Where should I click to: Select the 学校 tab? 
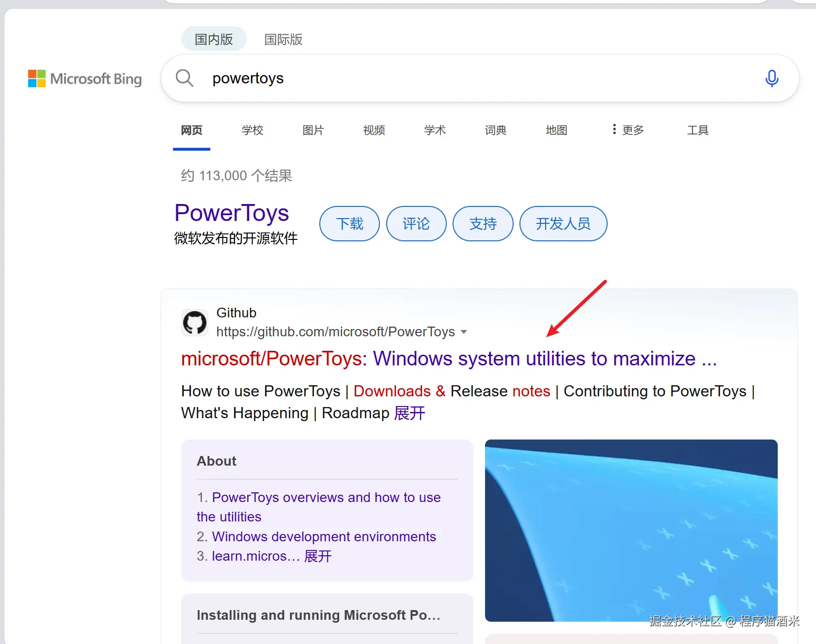click(252, 130)
